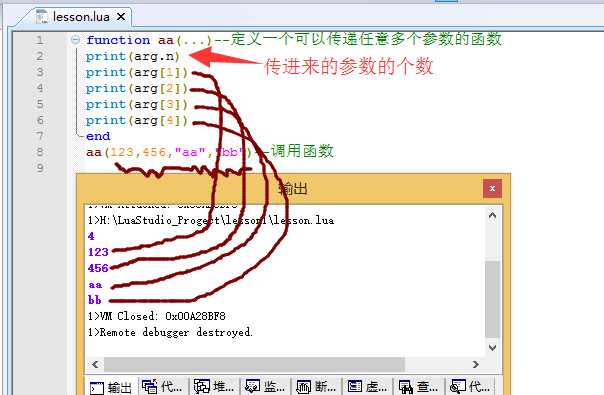Click the output panel scroll down arrow
The image size is (604, 395).
click(x=492, y=347)
